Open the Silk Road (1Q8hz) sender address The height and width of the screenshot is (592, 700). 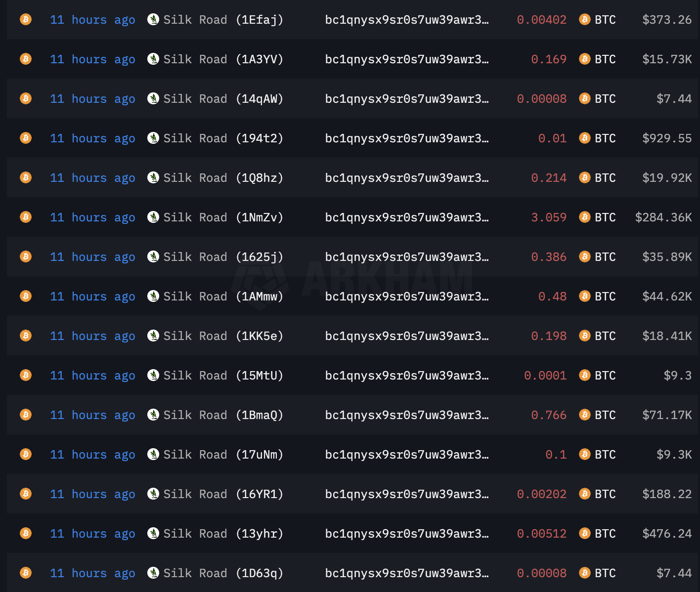tap(223, 178)
